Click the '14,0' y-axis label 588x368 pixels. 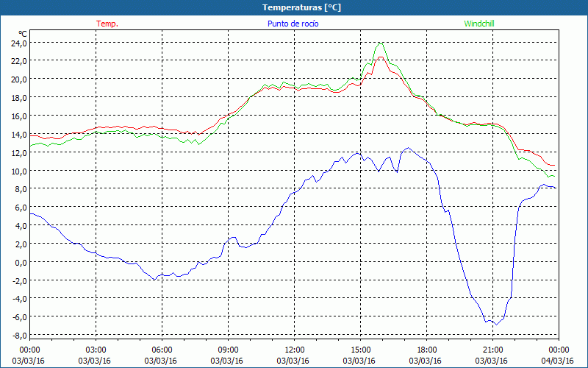(x=19, y=135)
